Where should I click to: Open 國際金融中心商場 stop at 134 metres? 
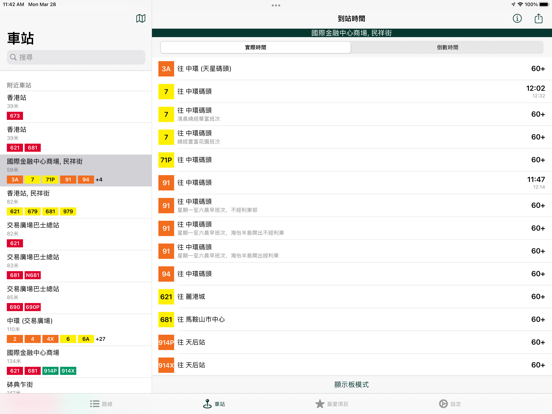pos(76,362)
